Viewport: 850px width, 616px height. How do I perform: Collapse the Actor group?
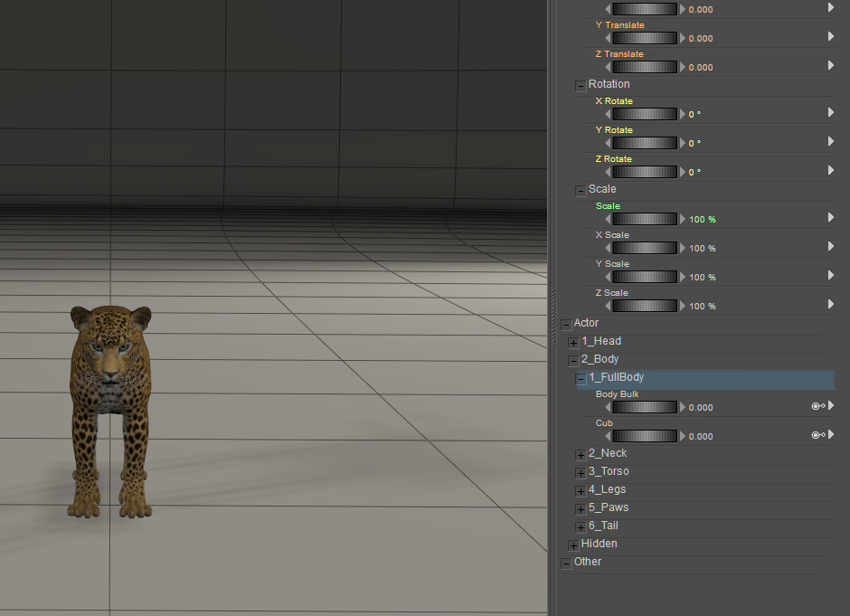(566, 324)
